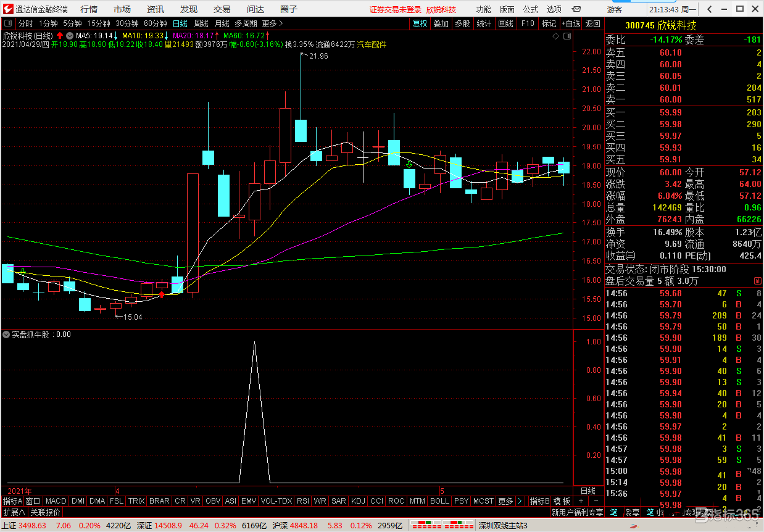Screen dimensions: 764x532
Task: Expand the 更多 indicators list
Action: point(505,501)
